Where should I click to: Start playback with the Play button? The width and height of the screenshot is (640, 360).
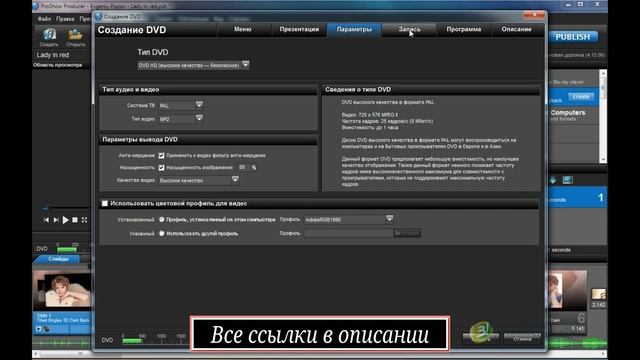[x=65, y=220]
